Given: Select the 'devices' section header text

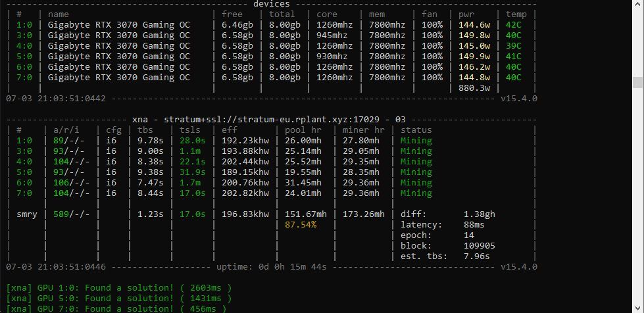Looking at the screenshot, I should pos(271,3).
